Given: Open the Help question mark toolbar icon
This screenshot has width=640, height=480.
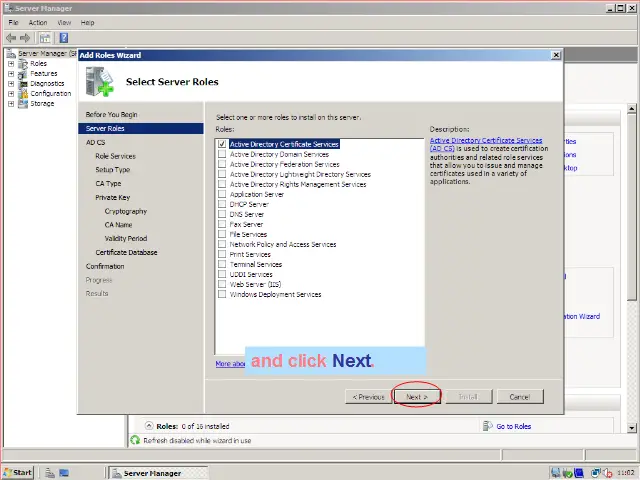Looking at the screenshot, I should (x=64, y=38).
